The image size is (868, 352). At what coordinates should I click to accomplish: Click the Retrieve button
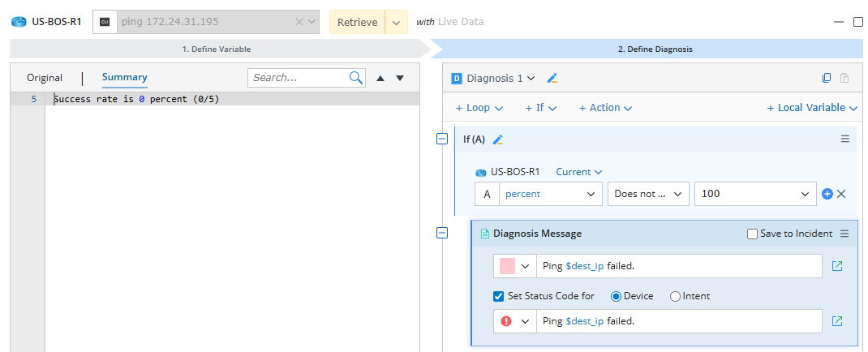coord(357,23)
